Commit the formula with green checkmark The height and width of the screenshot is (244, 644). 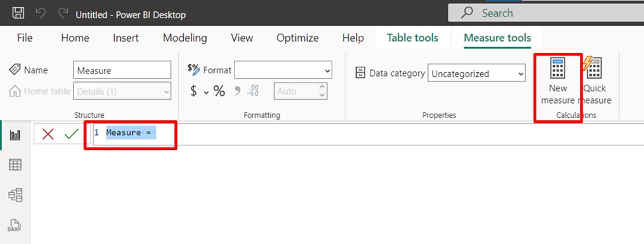click(x=71, y=134)
